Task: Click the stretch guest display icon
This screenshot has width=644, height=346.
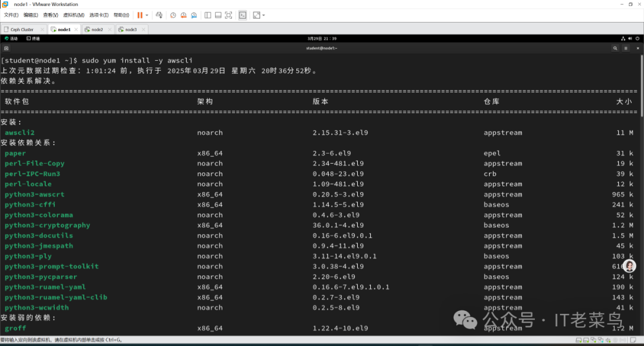Action: (x=256, y=15)
